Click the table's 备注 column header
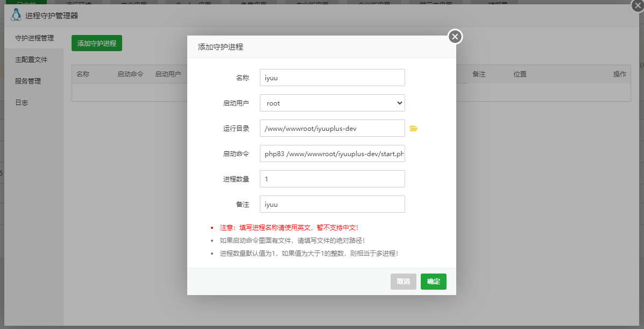The width and height of the screenshot is (644, 329). (x=479, y=74)
